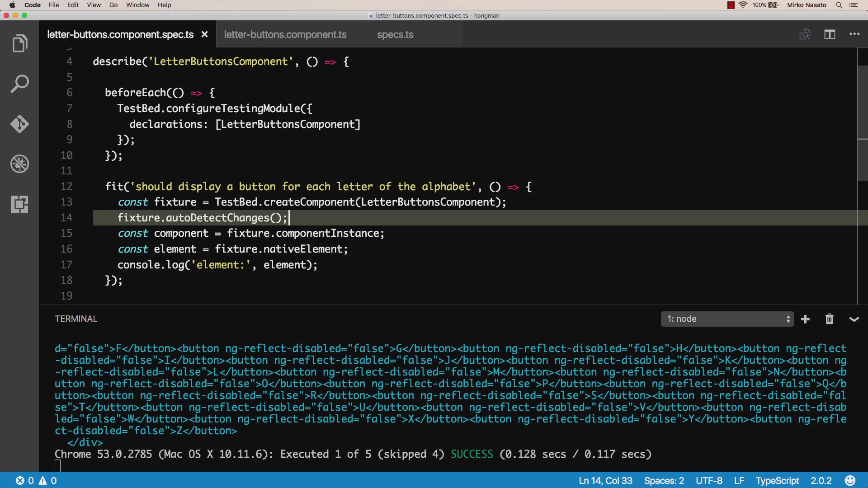Open Notification Center list icon

tap(854, 5)
